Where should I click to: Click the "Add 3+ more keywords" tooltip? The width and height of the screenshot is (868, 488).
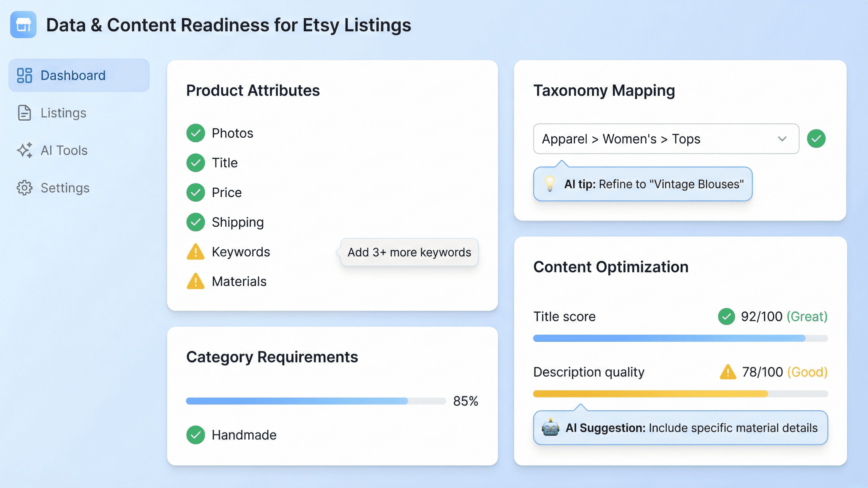[x=409, y=252]
